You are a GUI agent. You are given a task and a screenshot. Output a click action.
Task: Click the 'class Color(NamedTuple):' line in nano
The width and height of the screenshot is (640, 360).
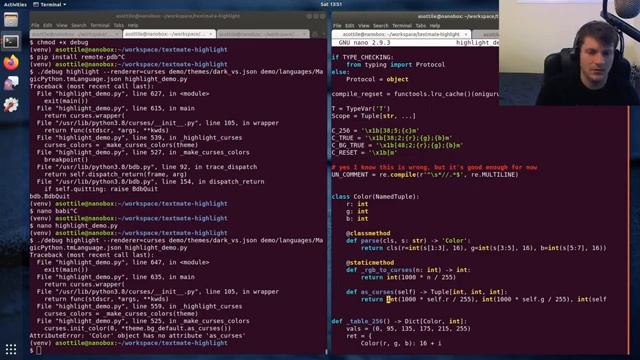point(376,197)
